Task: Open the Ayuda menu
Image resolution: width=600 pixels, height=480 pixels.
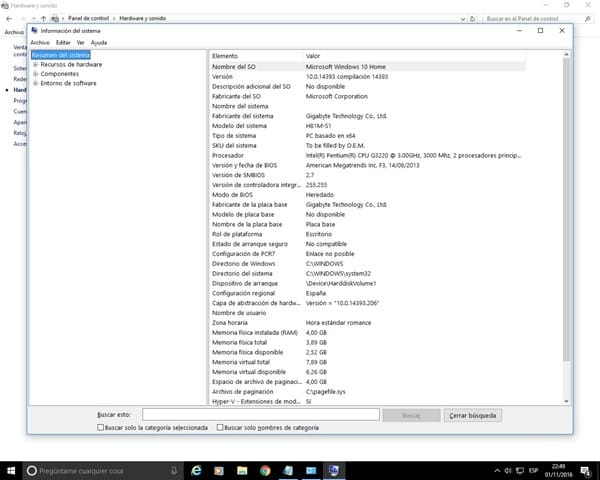Action: [99, 42]
